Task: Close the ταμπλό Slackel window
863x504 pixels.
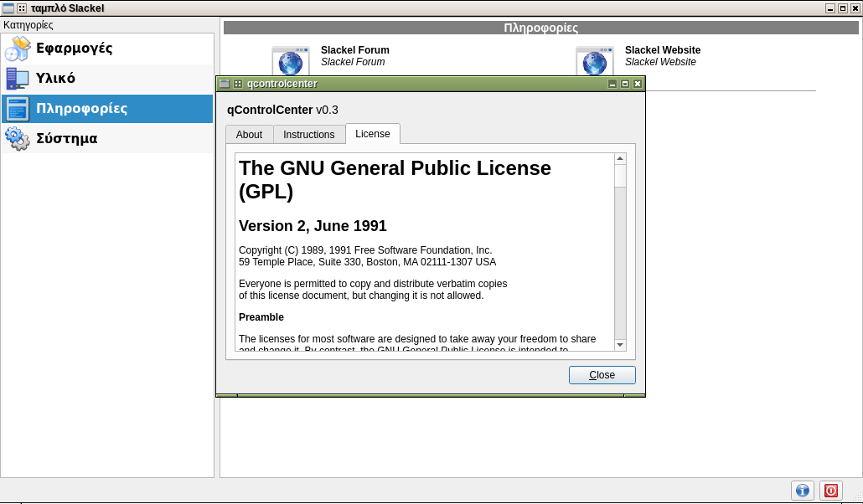Action: click(855, 8)
